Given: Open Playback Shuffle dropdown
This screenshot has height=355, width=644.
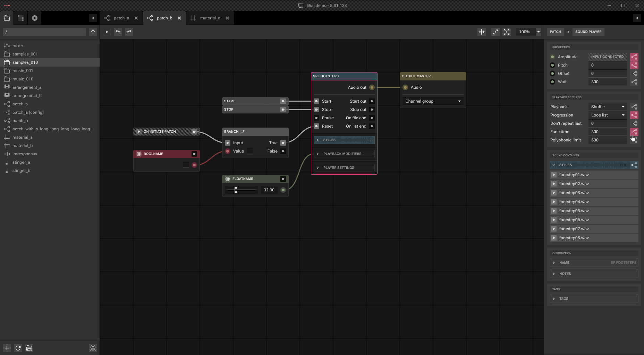Looking at the screenshot, I should tap(608, 107).
